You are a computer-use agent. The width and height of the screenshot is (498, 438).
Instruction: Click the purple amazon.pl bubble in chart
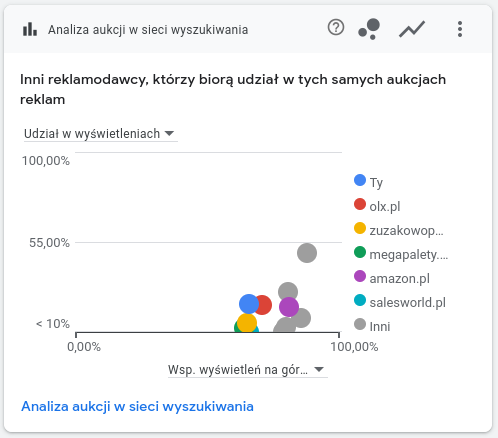coord(289,307)
